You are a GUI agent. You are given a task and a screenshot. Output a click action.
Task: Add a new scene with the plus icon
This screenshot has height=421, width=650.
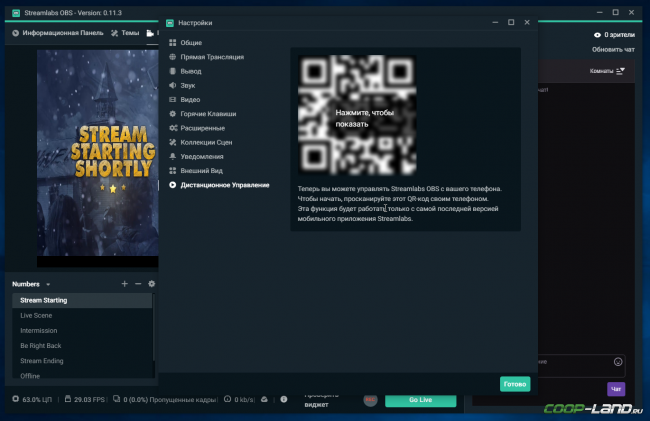point(124,283)
